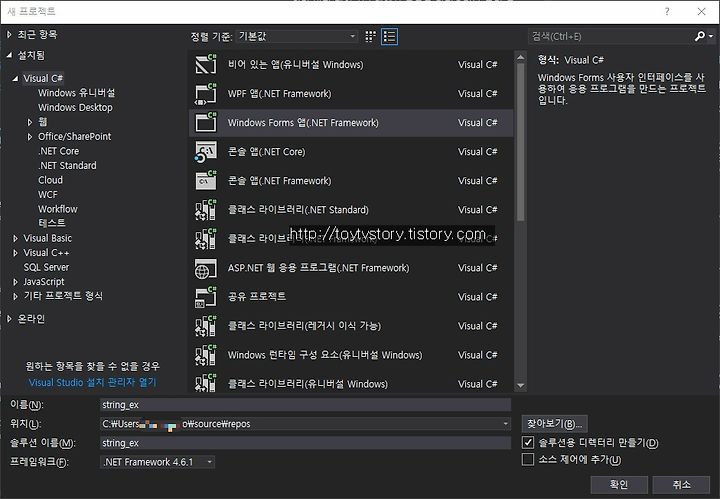Click the .NET Standard class library icon

pyautogui.click(x=206, y=210)
